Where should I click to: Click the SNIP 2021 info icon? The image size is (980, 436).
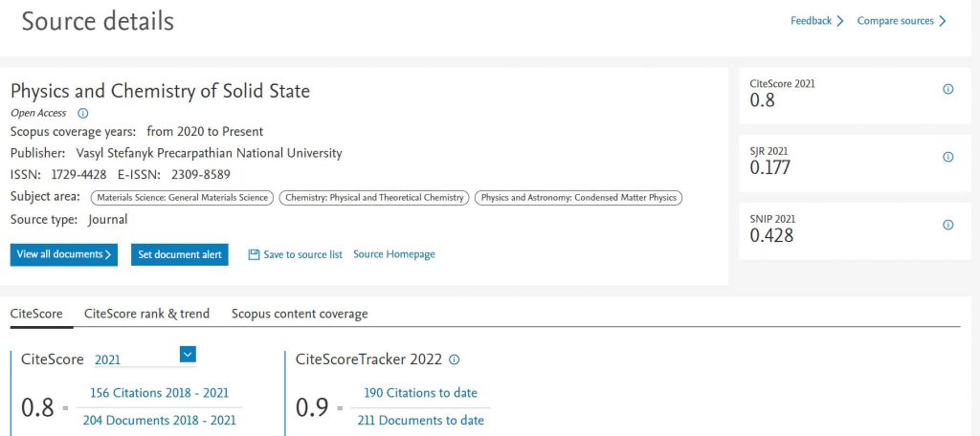click(948, 225)
